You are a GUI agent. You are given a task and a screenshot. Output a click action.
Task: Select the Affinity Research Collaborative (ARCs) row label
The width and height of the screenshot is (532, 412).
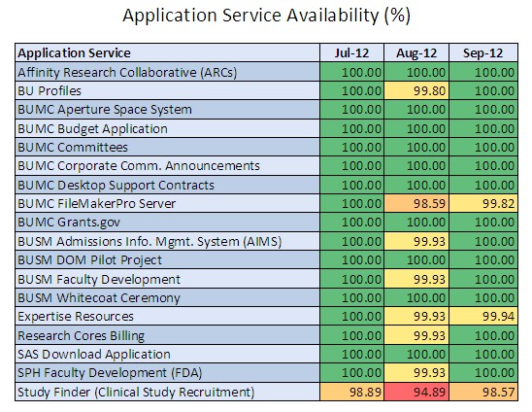coord(167,72)
